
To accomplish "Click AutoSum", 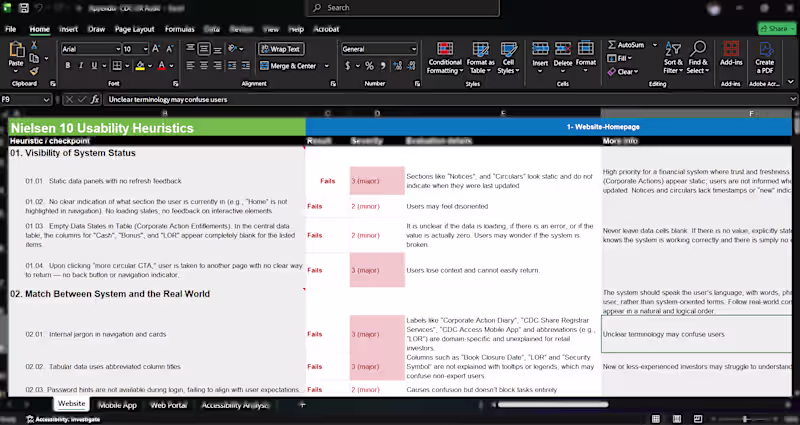I will click(x=627, y=45).
